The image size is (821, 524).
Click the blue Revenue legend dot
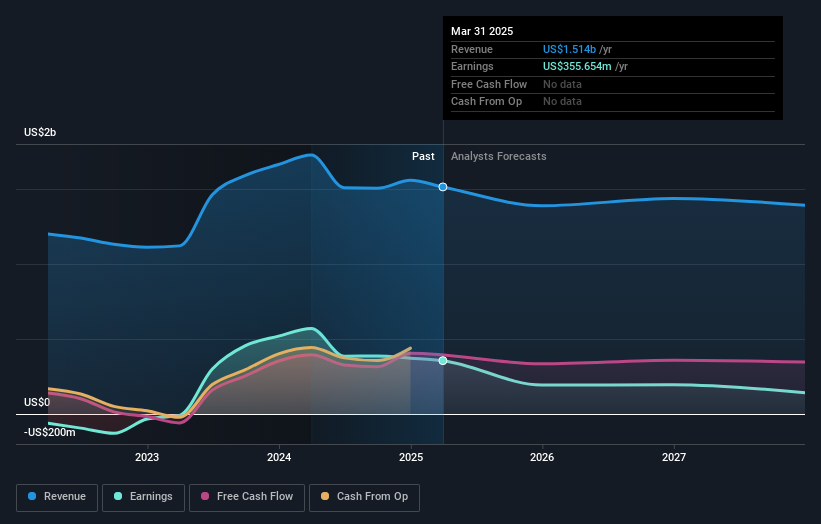tap(32, 496)
